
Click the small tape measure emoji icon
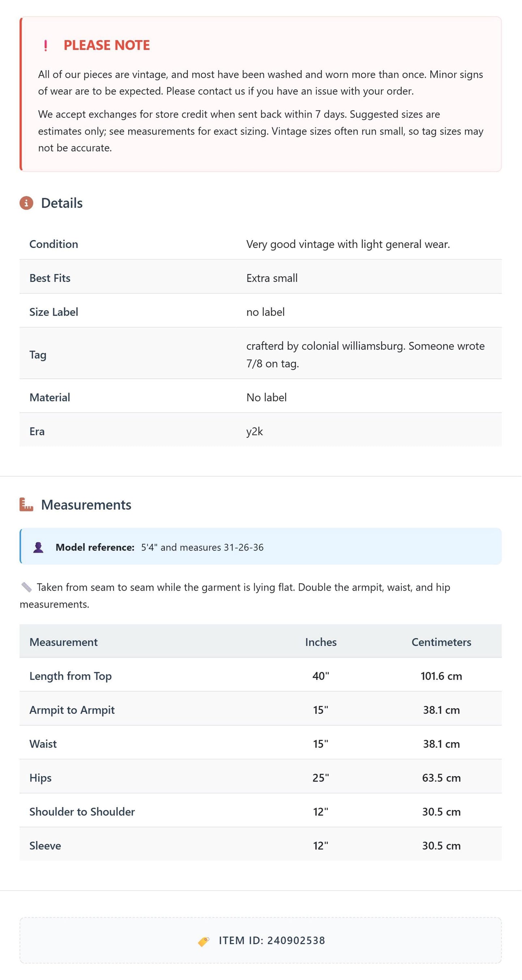[26, 587]
